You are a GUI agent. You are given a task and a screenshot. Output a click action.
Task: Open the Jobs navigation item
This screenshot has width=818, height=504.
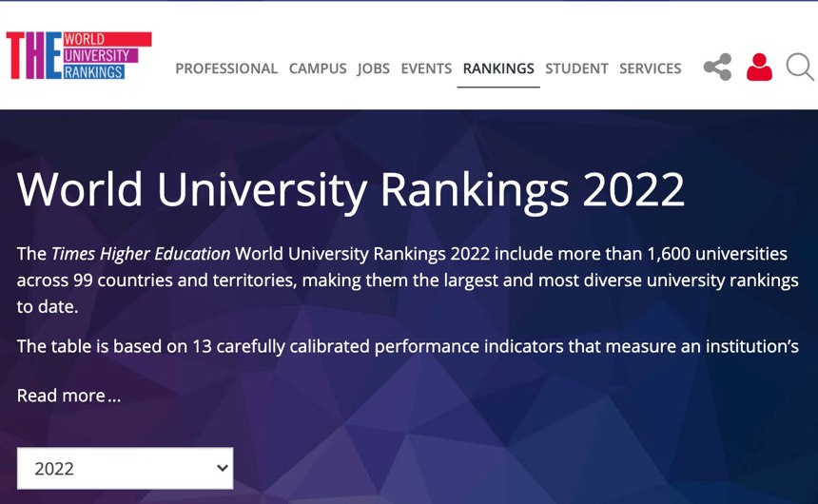coord(374,68)
